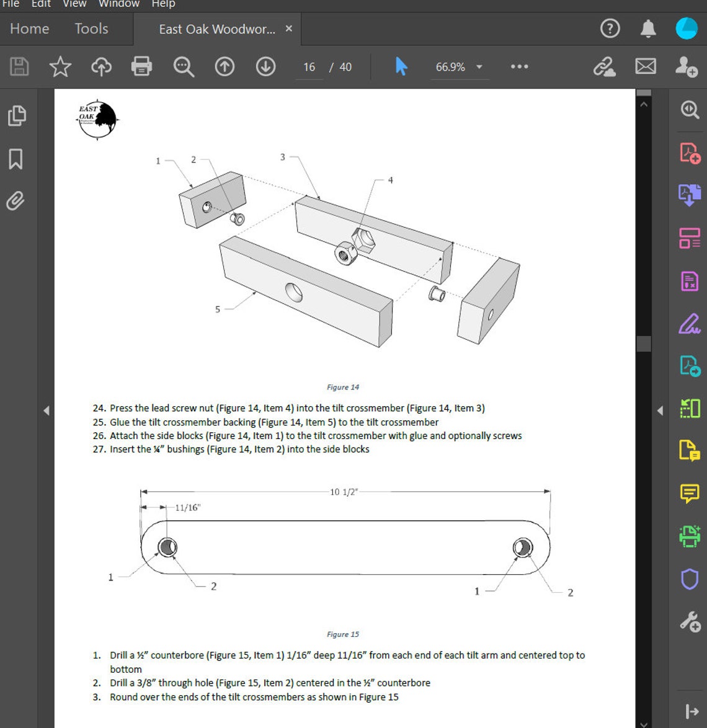707x728 pixels.
Task: Open the Bookmarks panel
Action: (17, 159)
